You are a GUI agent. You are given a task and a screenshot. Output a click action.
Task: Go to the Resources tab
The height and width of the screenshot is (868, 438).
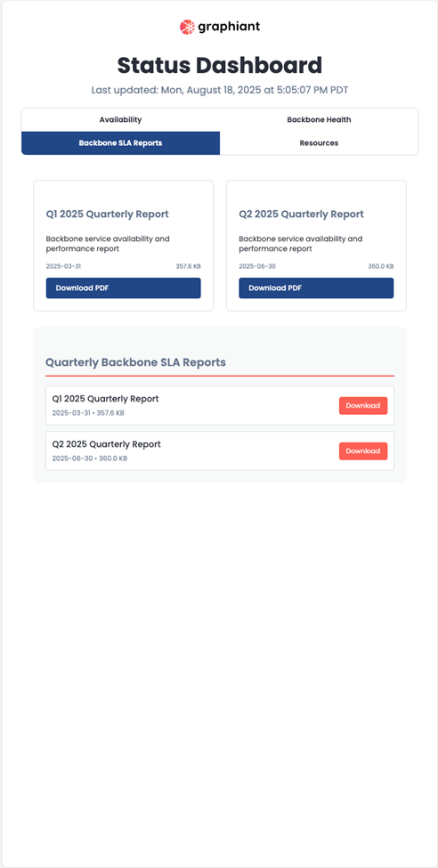pos(319,142)
